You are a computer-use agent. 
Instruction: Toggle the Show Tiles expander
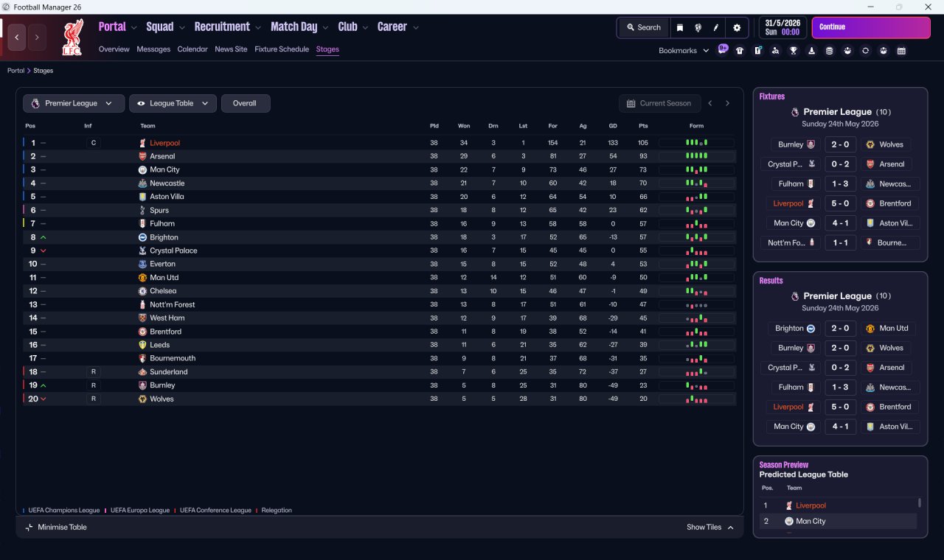(x=710, y=528)
